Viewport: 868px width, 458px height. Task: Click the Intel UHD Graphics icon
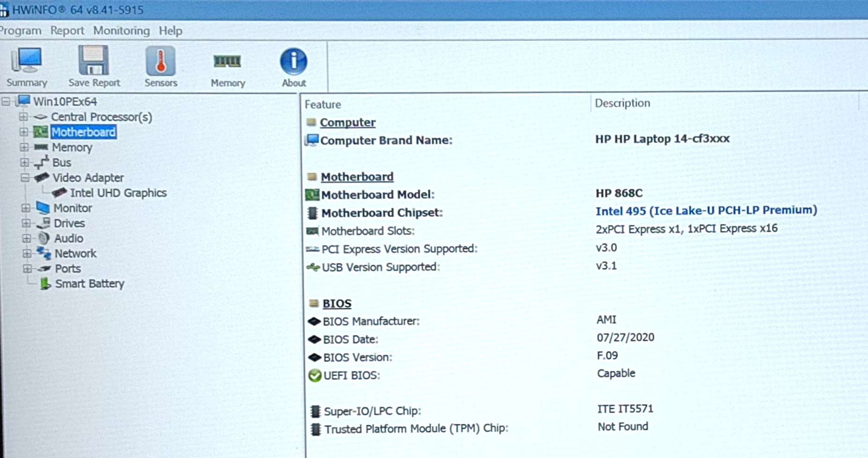(59, 192)
